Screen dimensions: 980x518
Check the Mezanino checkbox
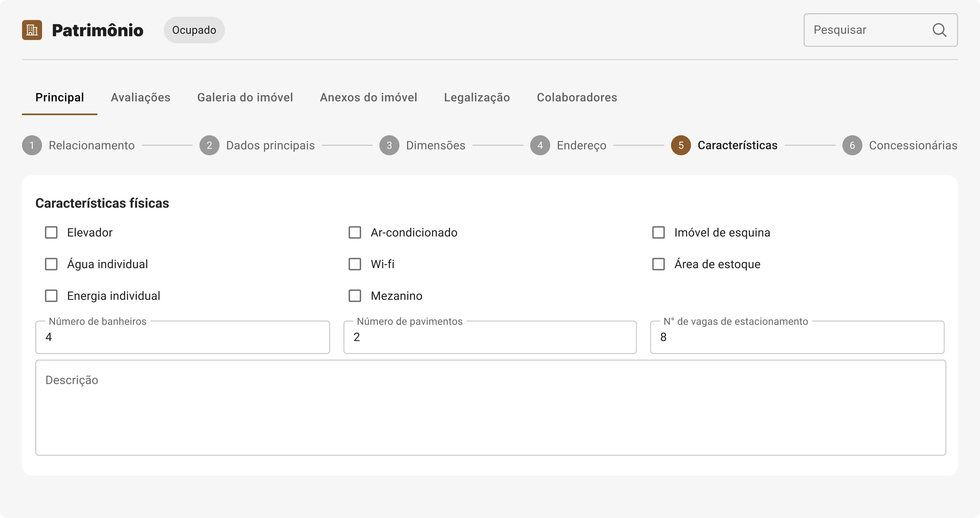[355, 296]
